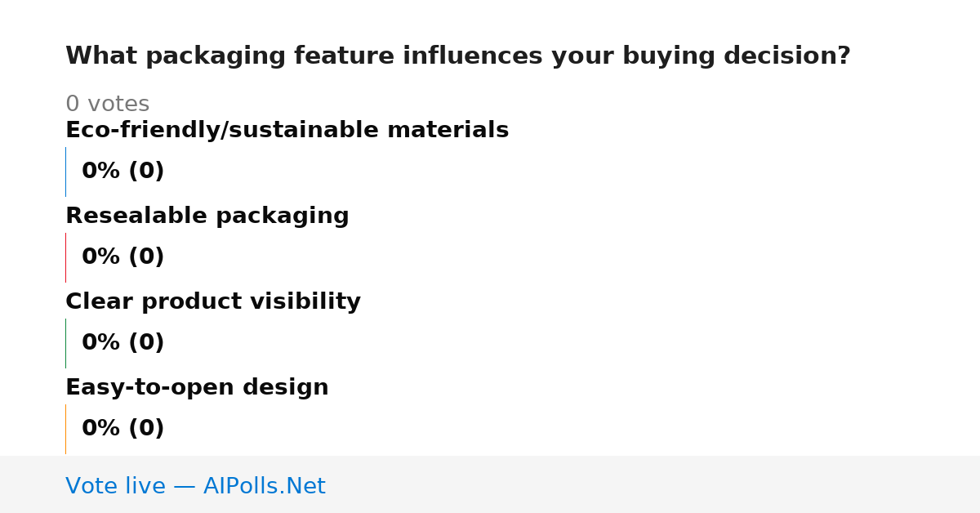Open the Vote live AIPolls.Net link
The height and width of the screenshot is (513, 980).
click(195, 486)
